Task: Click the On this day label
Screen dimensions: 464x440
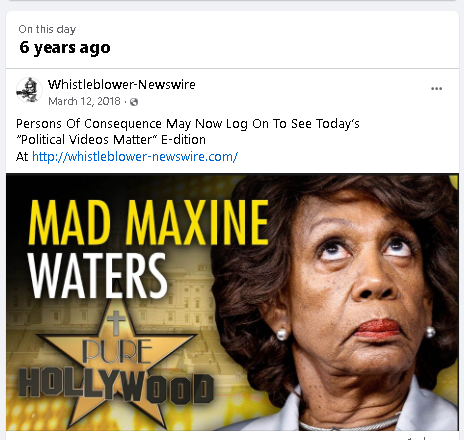Action: [x=47, y=29]
